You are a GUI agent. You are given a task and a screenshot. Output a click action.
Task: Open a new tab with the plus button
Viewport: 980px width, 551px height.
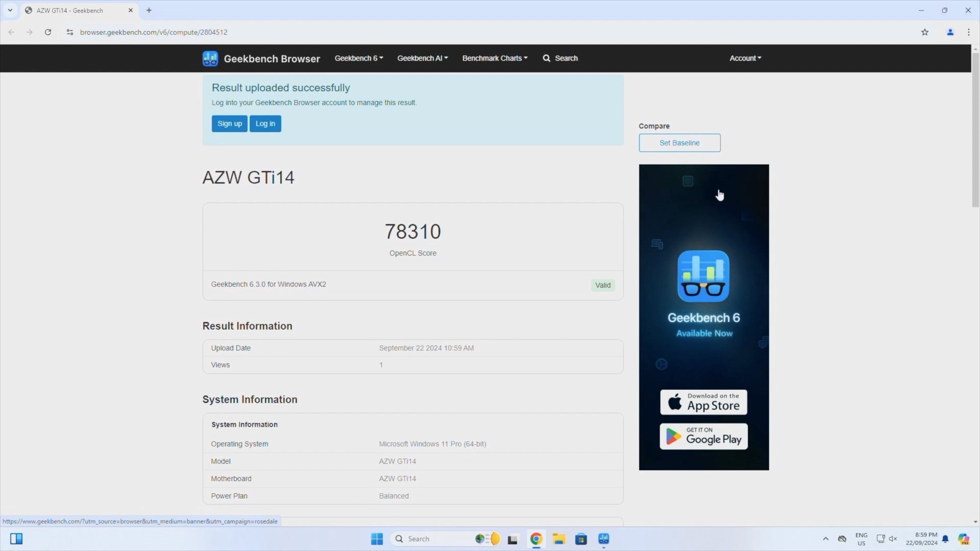(x=149, y=10)
